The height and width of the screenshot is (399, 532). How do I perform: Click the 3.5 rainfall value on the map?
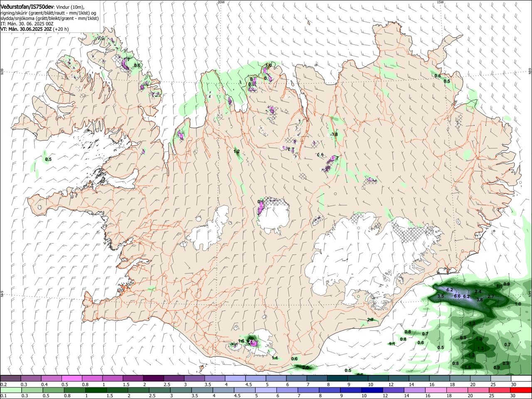(x=441, y=296)
